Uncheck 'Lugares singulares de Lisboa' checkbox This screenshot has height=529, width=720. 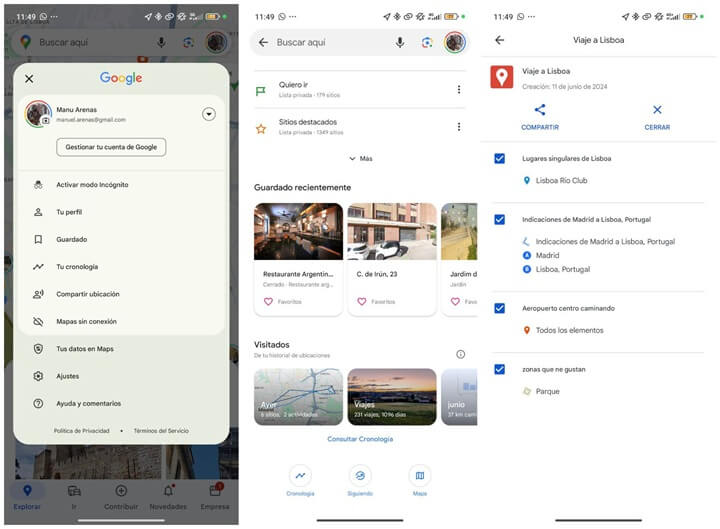pos(500,158)
